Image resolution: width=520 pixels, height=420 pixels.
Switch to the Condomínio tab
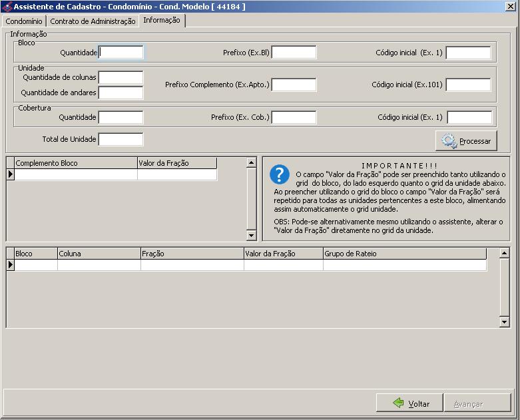click(24, 21)
